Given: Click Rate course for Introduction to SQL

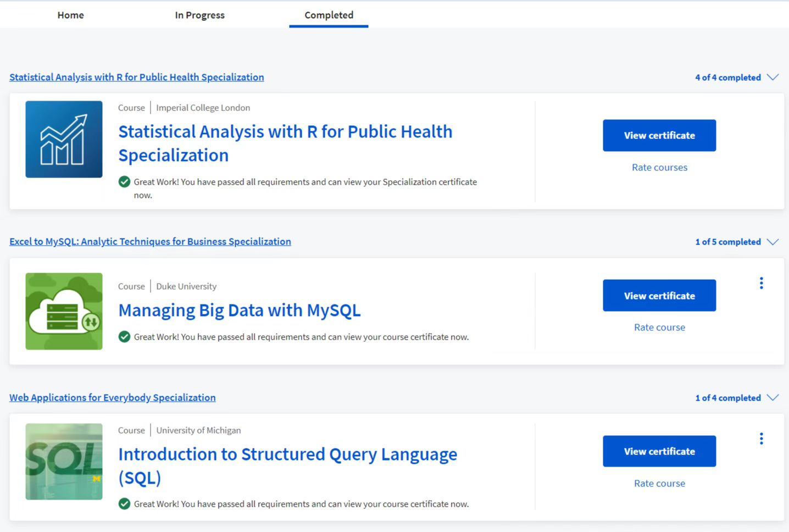Looking at the screenshot, I should pos(659,484).
